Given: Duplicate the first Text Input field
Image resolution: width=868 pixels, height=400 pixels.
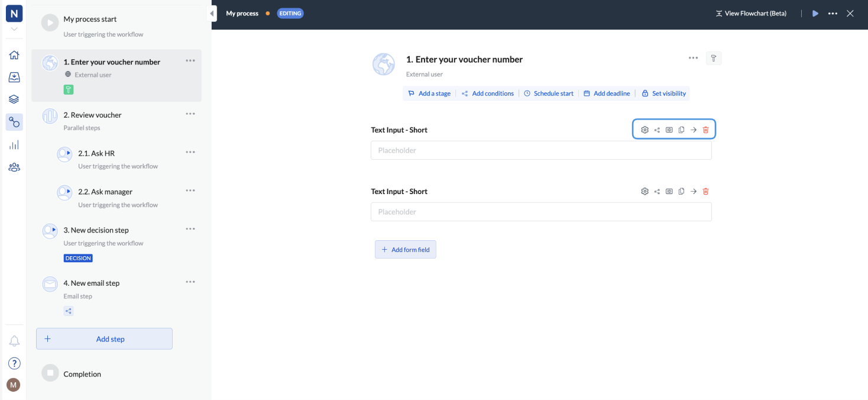Looking at the screenshot, I should pos(681,130).
